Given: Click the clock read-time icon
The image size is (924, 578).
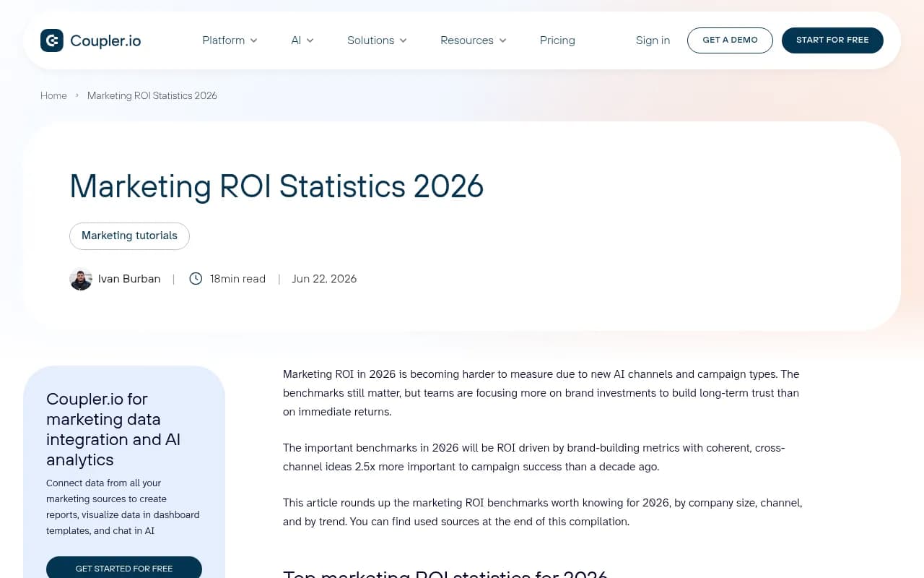Looking at the screenshot, I should pos(196,279).
